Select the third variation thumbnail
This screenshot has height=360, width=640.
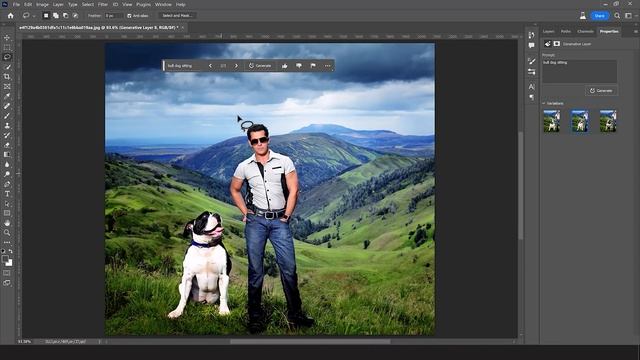tap(608, 121)
